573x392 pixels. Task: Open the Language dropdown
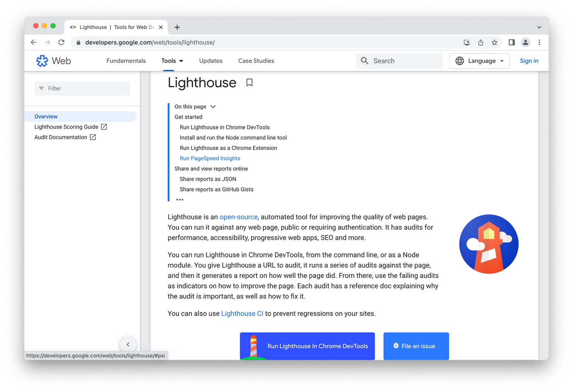[479, 61]
